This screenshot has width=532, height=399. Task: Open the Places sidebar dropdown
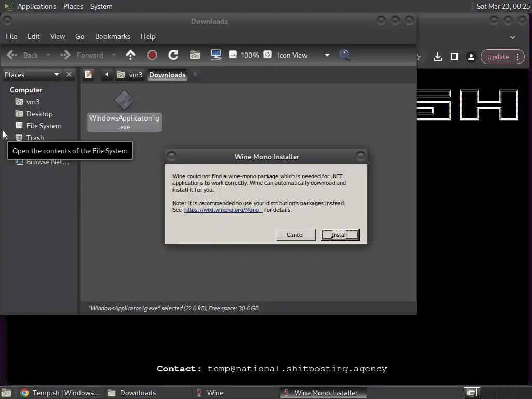click(32, 75)
